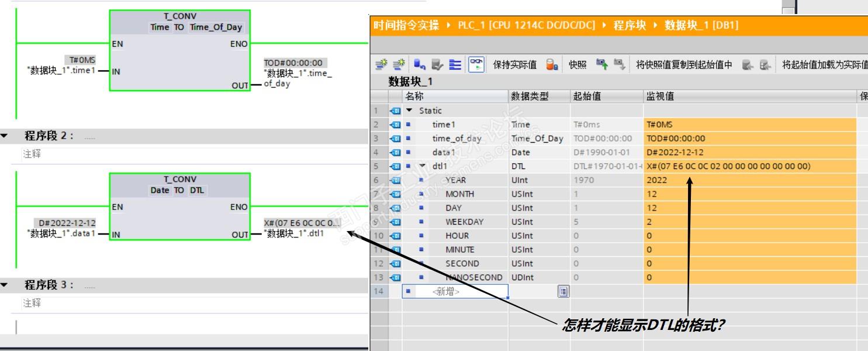Click the 起始值 column header

pyautogui.click(x=607, y=97)
